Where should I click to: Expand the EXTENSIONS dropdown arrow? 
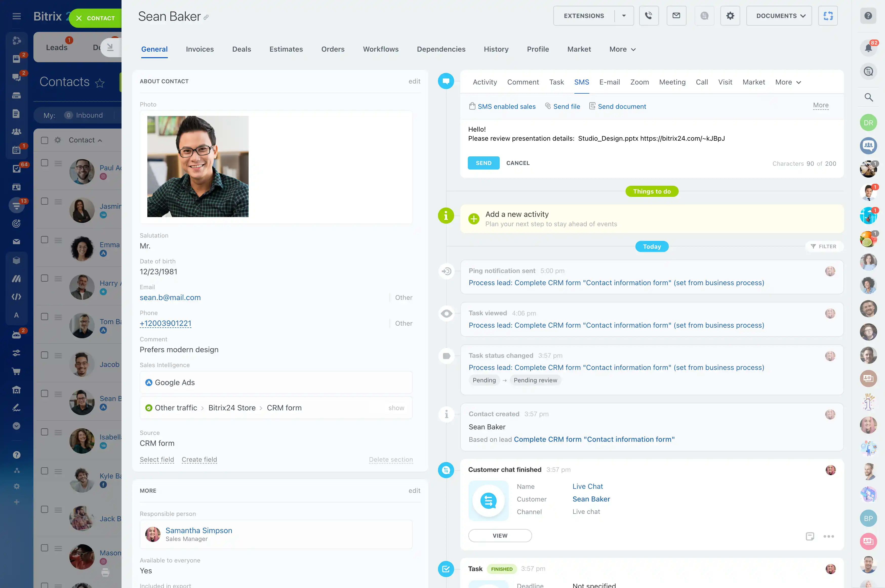pyautogui.click(x=624, y=16)
